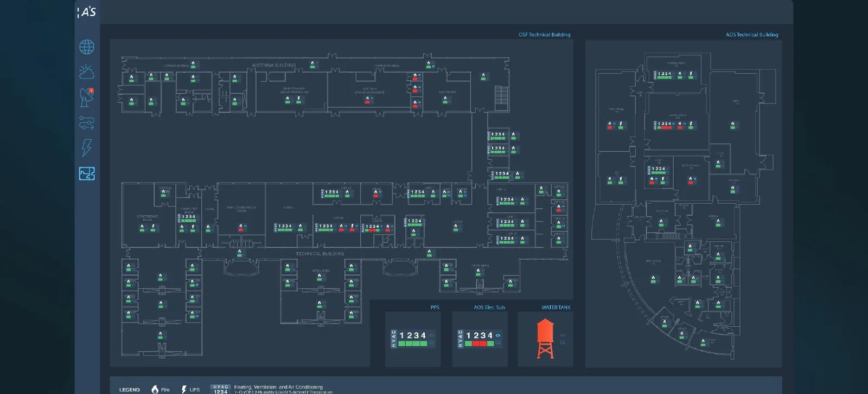Click the orange water tank icon
This screenshot has height=394, width=868.
tap(545, 339)
